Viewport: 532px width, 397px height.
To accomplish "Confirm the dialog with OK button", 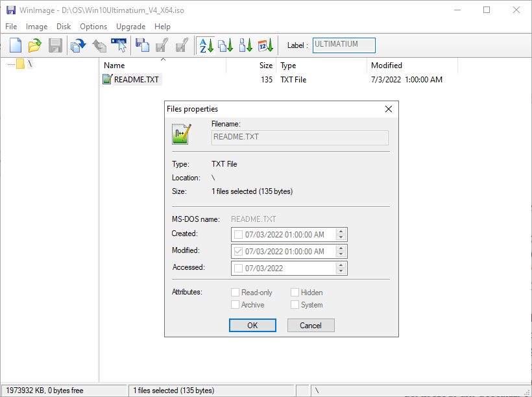I will [252, 326].
